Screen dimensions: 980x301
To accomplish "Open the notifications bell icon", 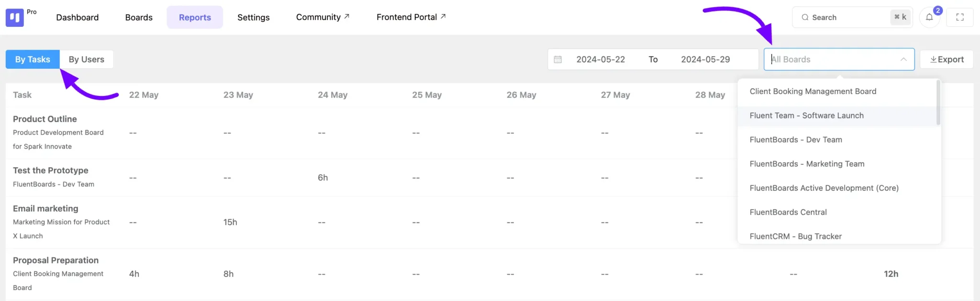I will tap(929, 17).
